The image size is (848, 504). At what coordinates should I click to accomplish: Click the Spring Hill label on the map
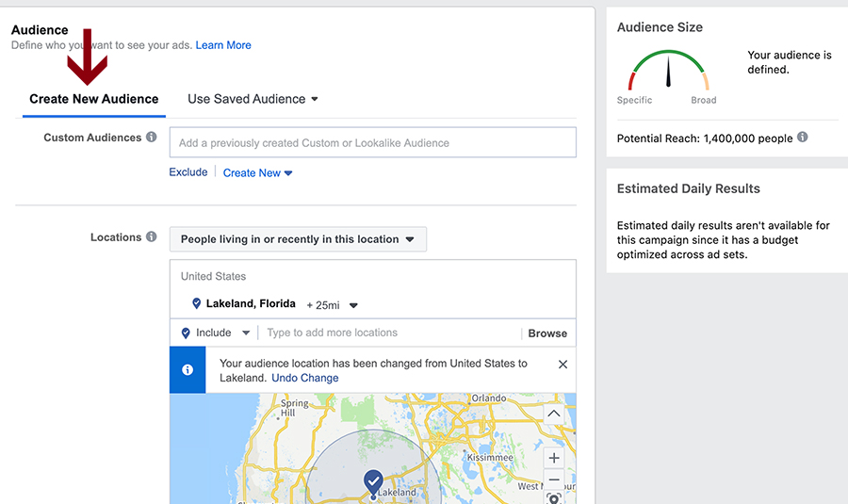(294, 408)
